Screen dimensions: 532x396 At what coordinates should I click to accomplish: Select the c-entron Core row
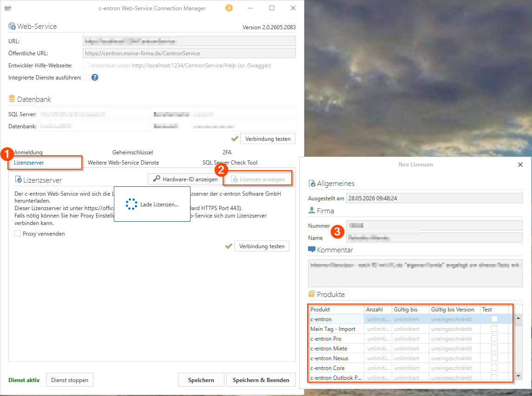point(411,368)
